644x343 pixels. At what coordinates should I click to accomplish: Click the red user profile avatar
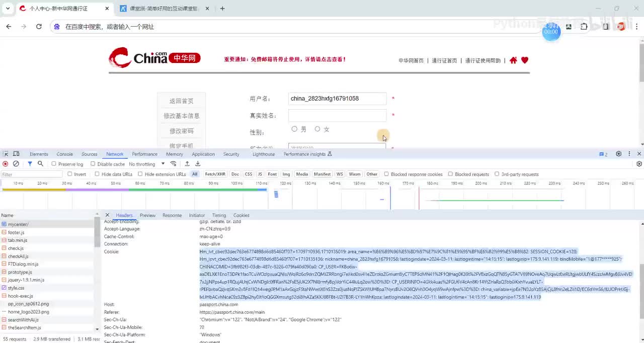coord(621,27)
